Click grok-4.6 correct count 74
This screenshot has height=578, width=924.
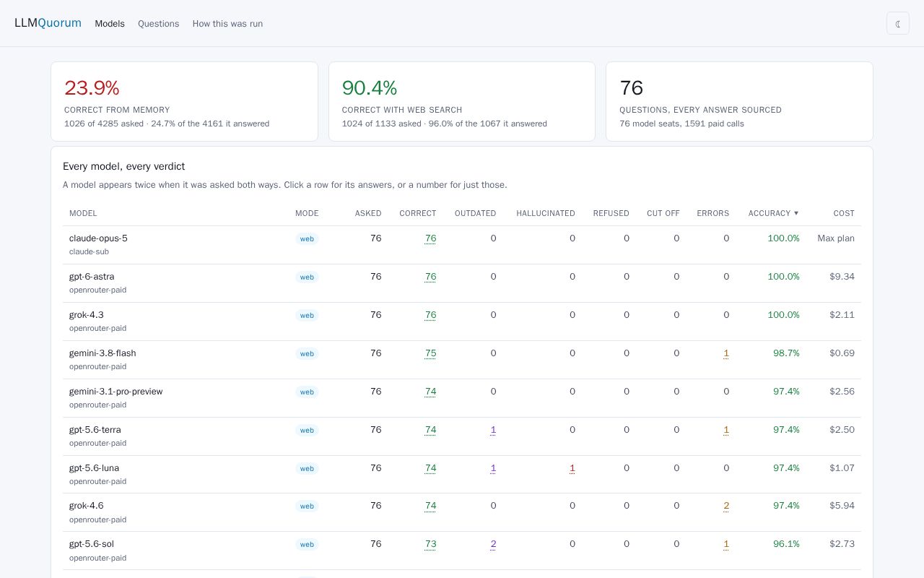coord(430,506)
